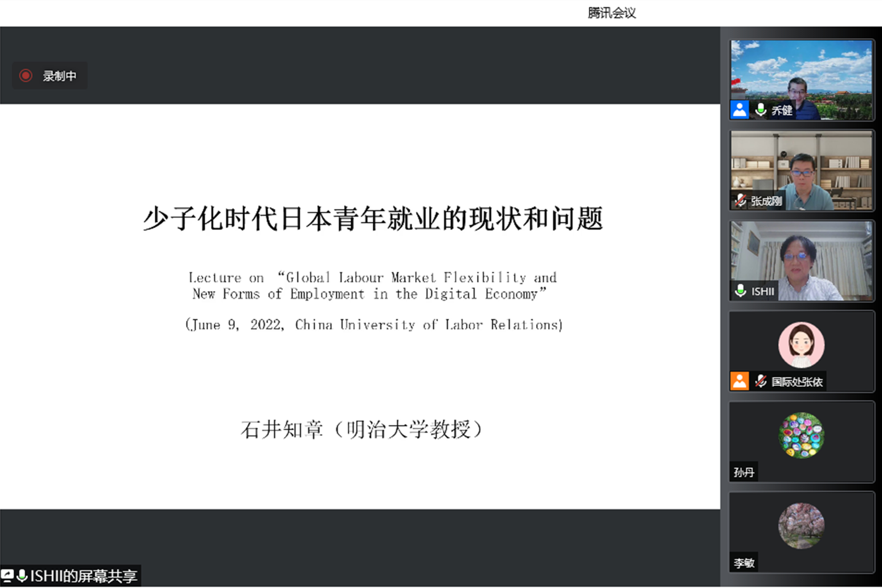882x588 pixels.
Task: Select the blue profile badge on 乔健's tile
Action: [x=739, y=110]
